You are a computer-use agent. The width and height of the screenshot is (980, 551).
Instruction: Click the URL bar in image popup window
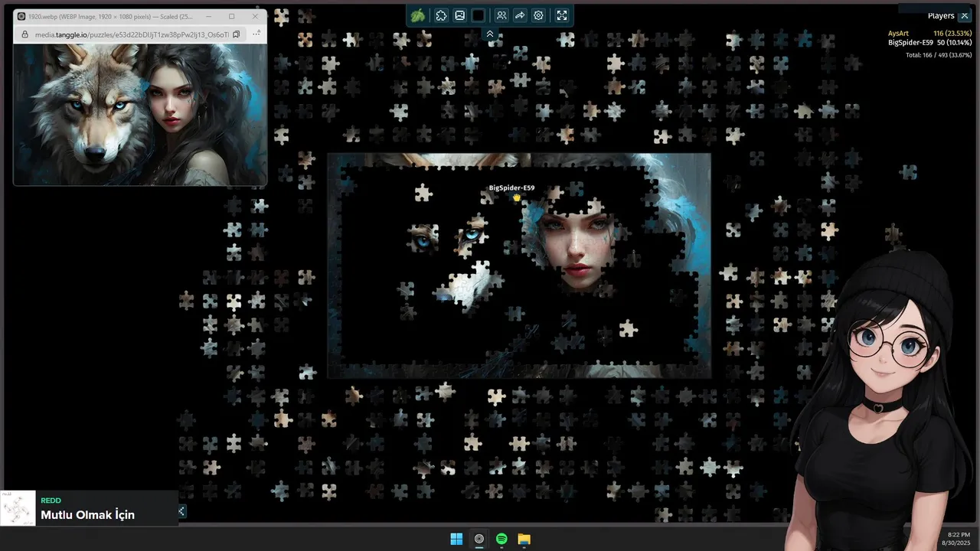click(131, 34)
